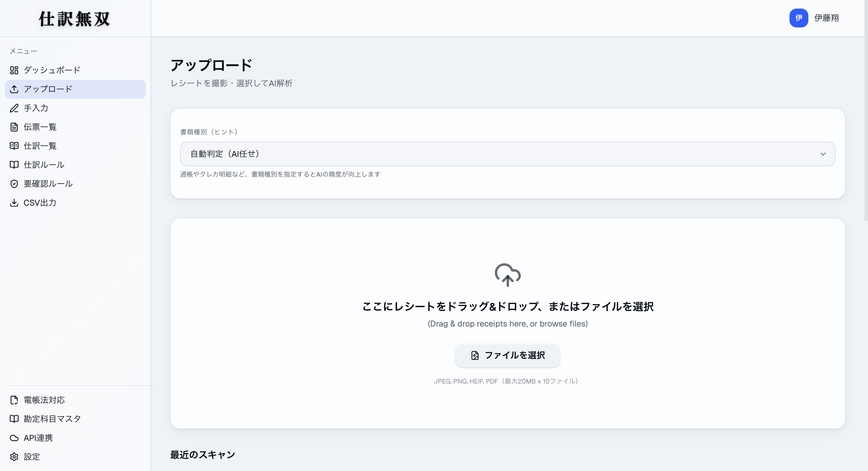Image resolution: width=868 pixels, height=471 pixels.
Task: Navigate to 仕訳ルール
Action: pos(75,165)
